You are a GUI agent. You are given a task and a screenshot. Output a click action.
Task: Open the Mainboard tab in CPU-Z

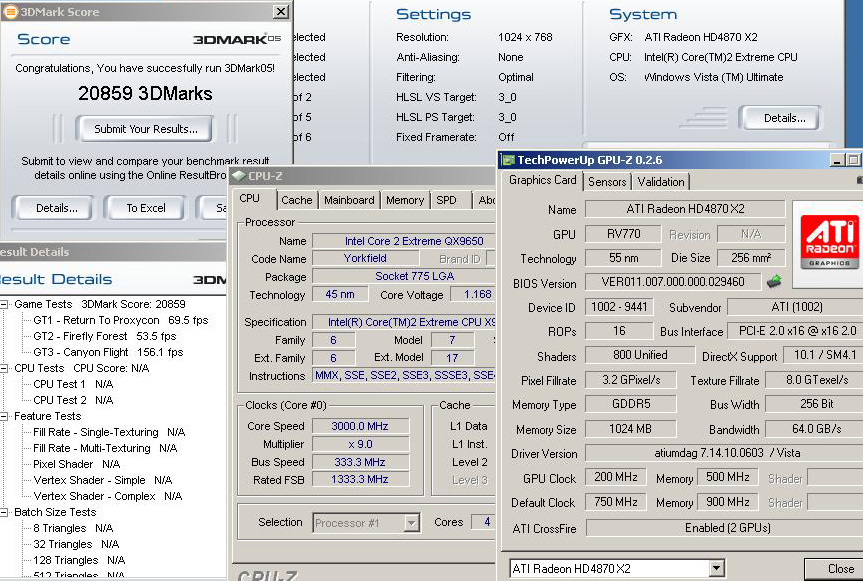349,200
